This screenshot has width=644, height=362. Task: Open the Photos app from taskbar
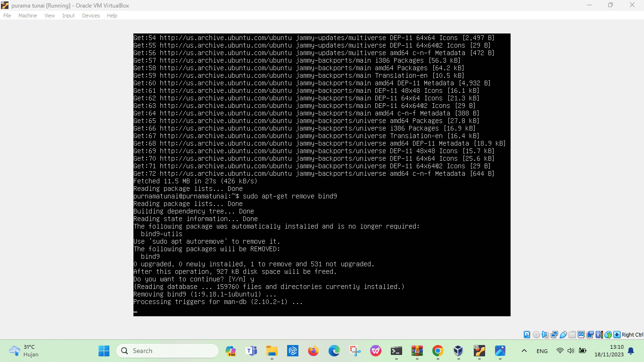point(500,351)
